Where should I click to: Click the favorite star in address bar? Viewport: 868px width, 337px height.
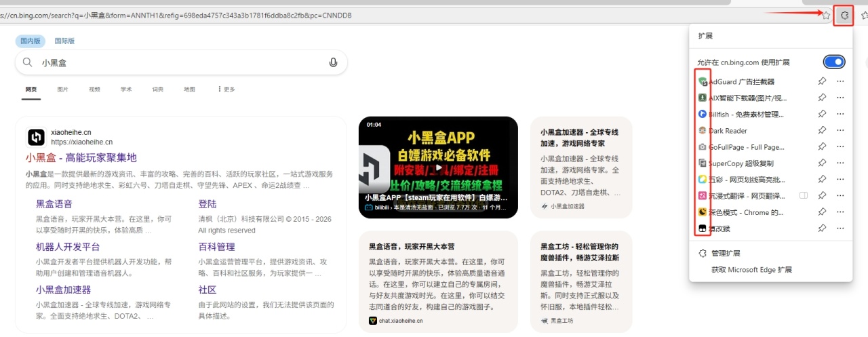point(825,15)
